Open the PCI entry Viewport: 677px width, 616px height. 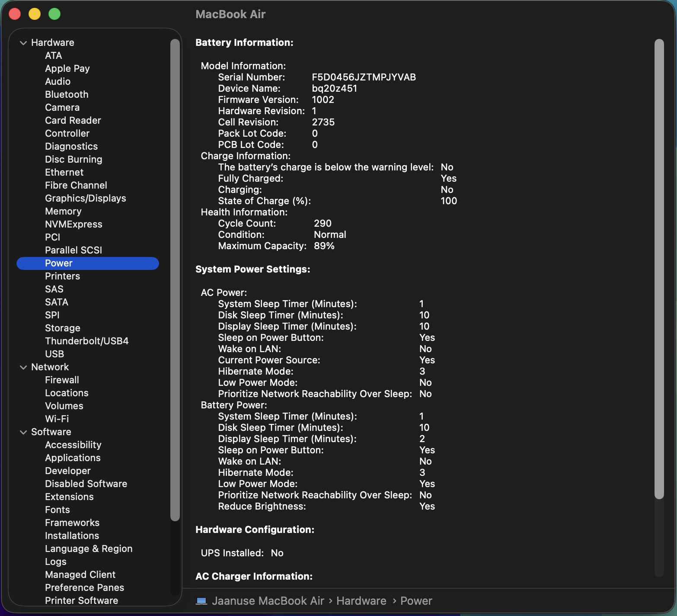coord(53,237)
